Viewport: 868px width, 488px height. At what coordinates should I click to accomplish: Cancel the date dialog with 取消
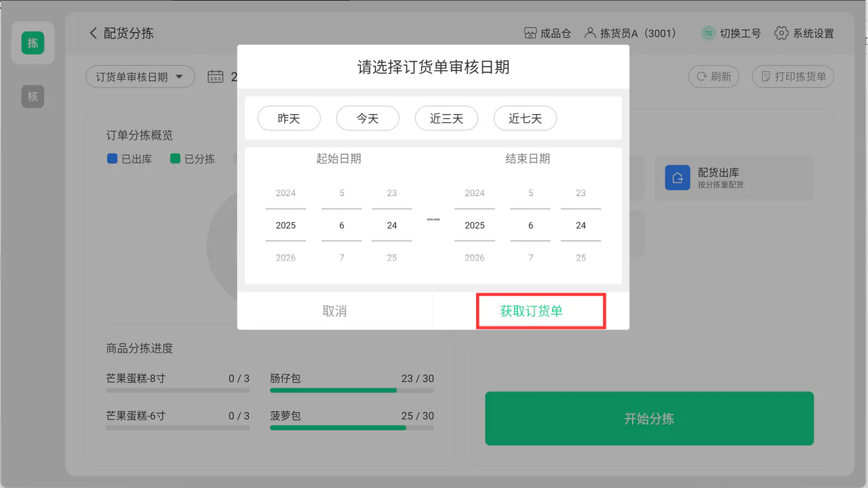(335, 312)
